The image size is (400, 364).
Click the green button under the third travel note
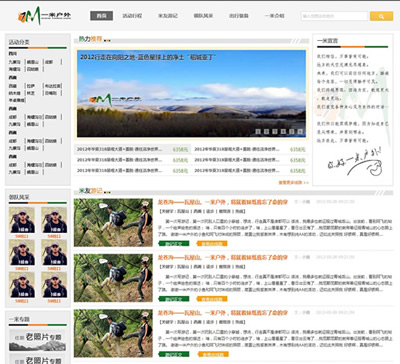tap(174, 354)
